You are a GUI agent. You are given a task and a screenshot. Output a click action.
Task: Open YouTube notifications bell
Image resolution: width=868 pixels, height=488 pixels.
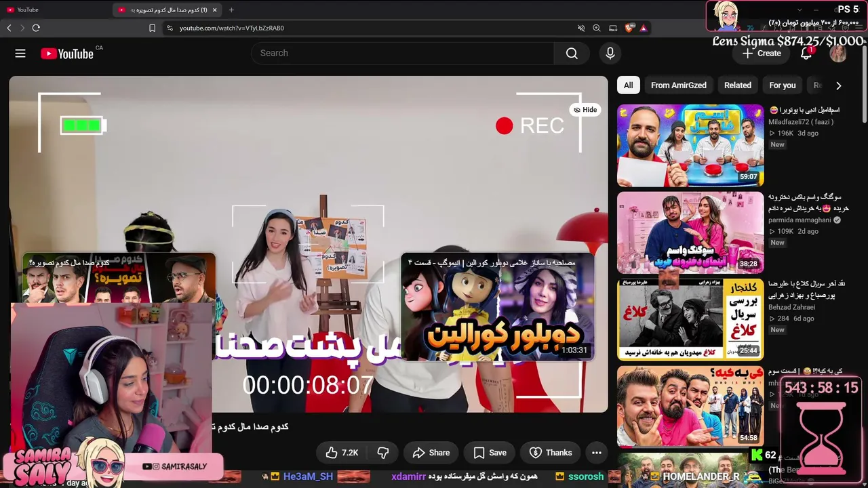(806, 54)
